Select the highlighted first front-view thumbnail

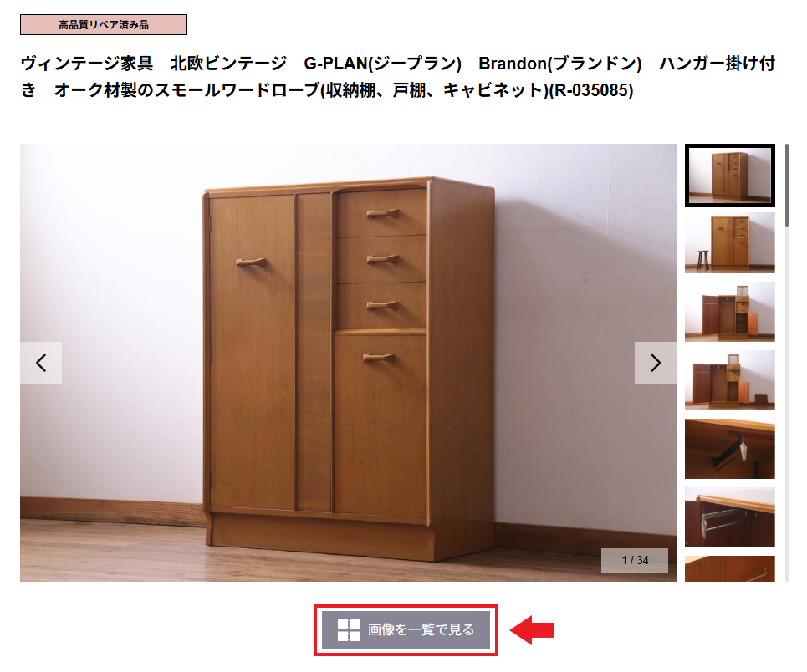[730, 176]
